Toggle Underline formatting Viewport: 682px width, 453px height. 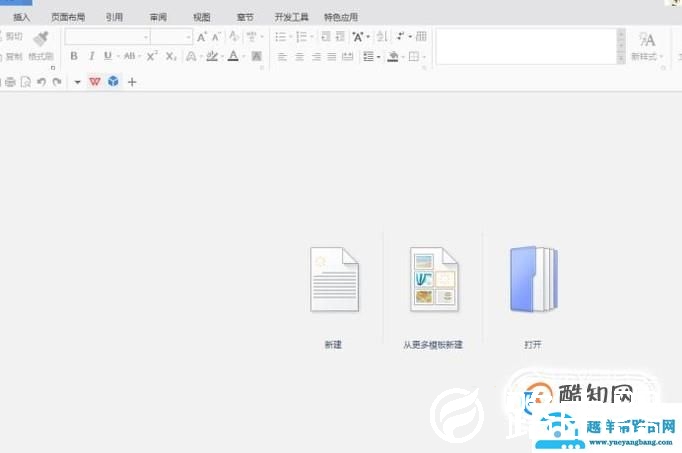tap(108, 56)
